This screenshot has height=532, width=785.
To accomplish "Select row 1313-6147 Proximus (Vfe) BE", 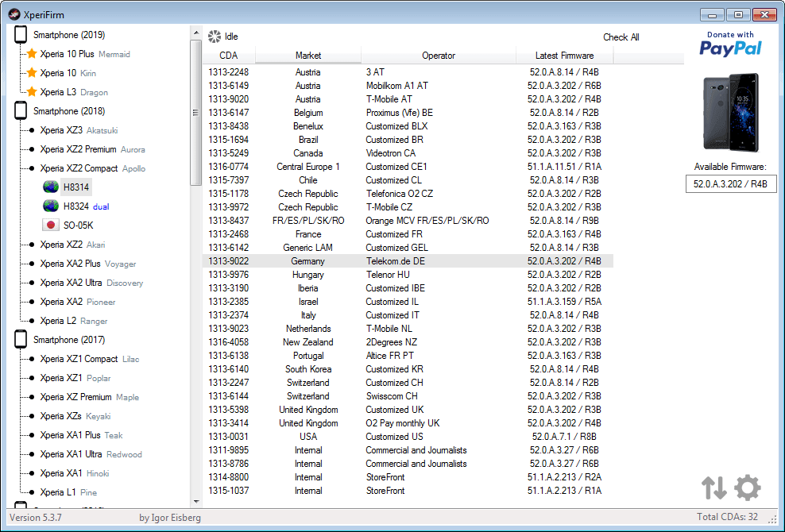I will (x=408, y=113).
